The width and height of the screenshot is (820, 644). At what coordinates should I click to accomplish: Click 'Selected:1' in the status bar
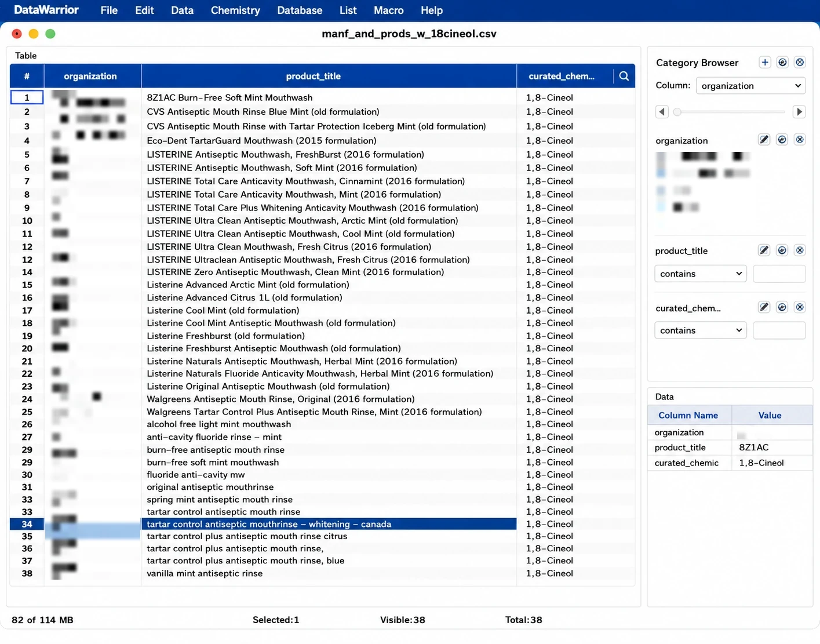point(276,620)
